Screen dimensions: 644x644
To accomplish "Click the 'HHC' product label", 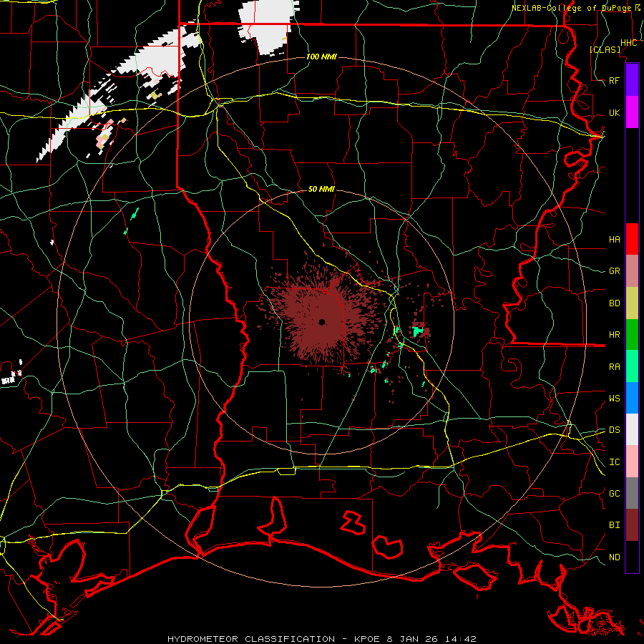I will click(628, 43).
